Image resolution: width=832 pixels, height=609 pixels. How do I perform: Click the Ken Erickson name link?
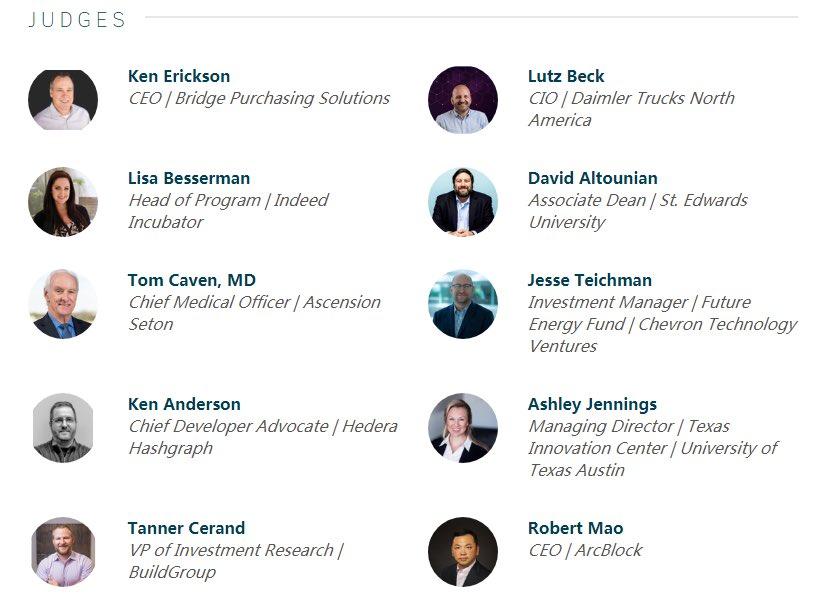pyautogui.click(x=179, y=76)
